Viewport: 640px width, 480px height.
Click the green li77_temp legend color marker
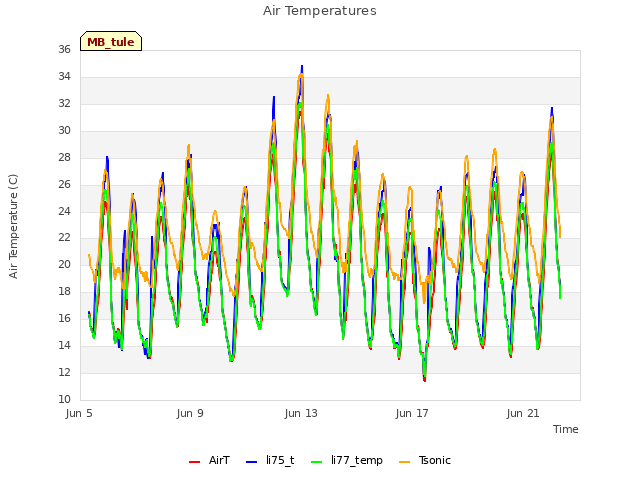(317, 462)
